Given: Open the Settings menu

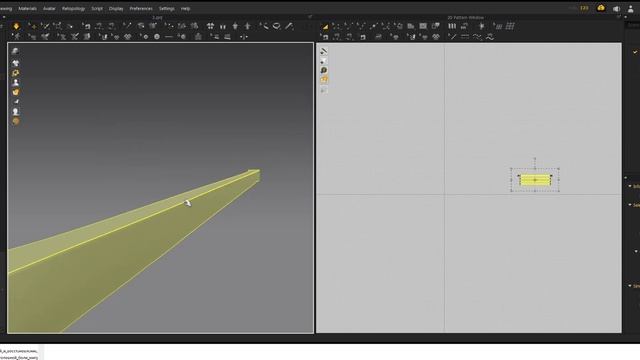Looking at the screenshot, I should point(167,9).
